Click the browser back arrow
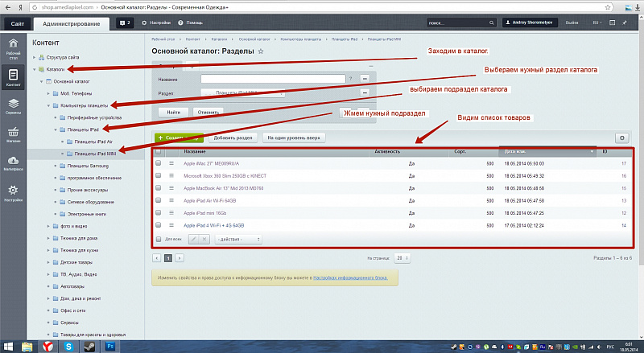Image resolution: width=644 pixels, height=353 pixels. tap(8, 7)
